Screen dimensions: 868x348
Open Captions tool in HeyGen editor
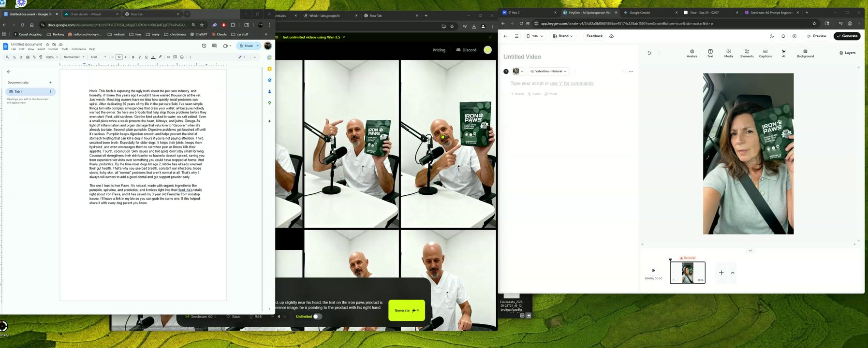point(765,53)
